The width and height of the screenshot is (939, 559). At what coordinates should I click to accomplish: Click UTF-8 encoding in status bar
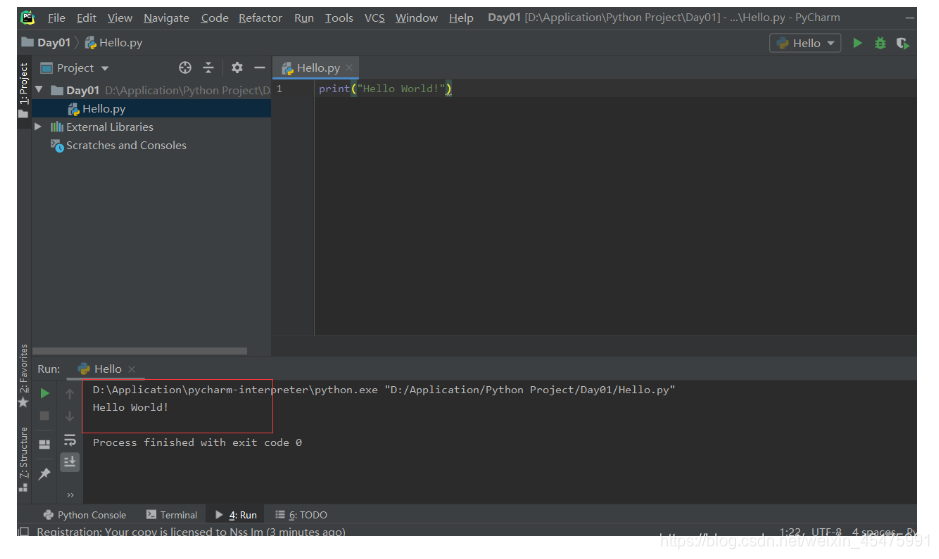coord(826,531)
